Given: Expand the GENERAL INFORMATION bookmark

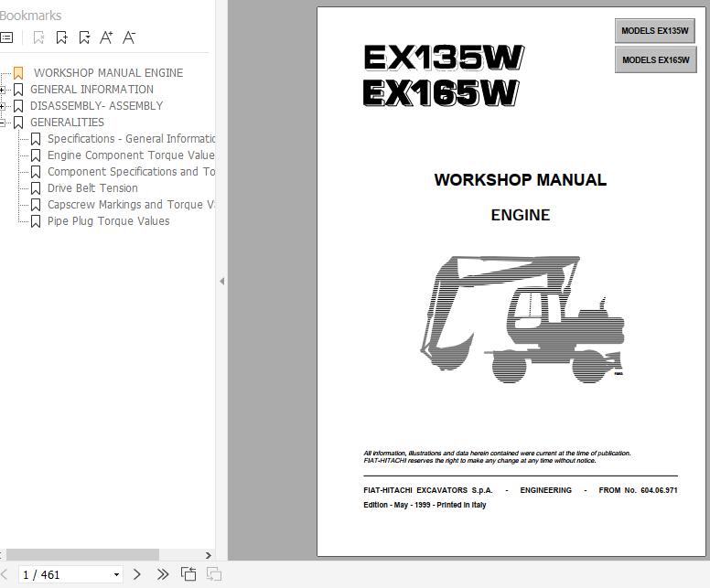Looking at the screenshot, I should point(2,90).
